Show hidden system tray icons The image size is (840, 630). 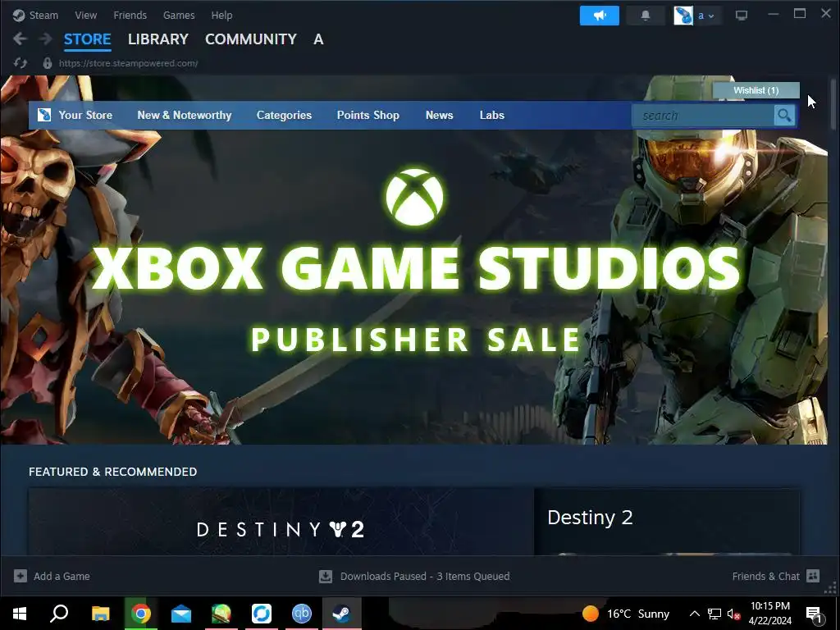[694, 614]
